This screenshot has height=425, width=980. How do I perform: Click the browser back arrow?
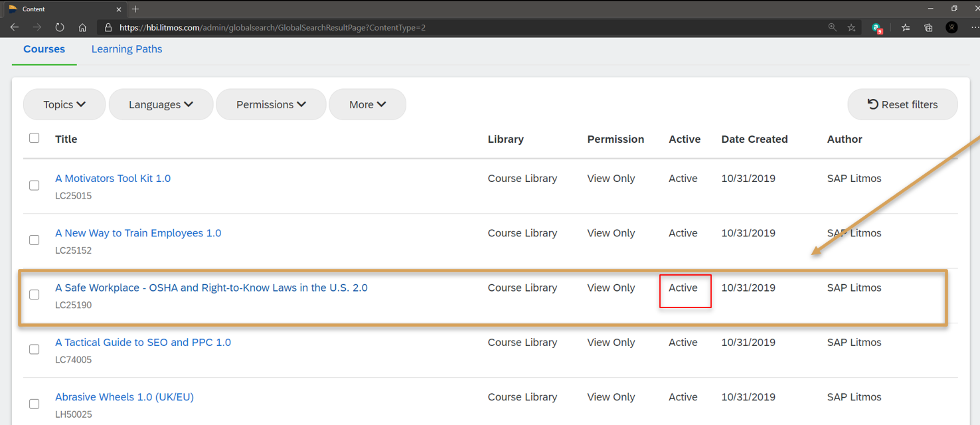(15, 27)
